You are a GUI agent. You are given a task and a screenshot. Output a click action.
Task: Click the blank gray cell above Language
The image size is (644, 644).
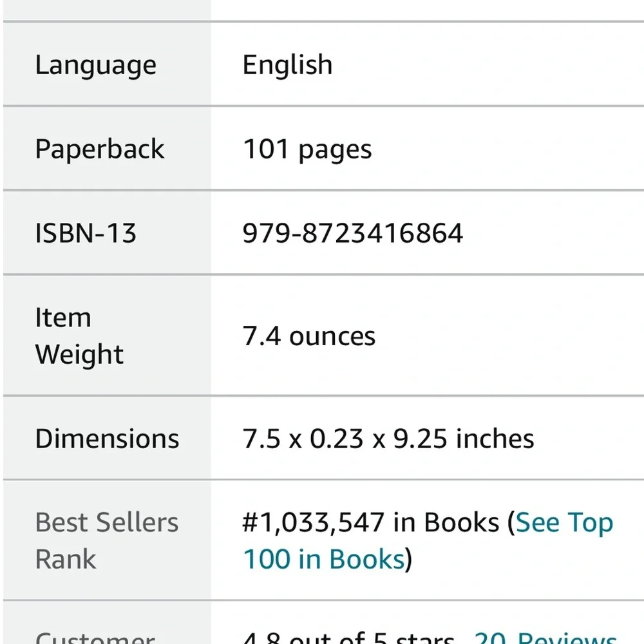(x=107, y=10)
